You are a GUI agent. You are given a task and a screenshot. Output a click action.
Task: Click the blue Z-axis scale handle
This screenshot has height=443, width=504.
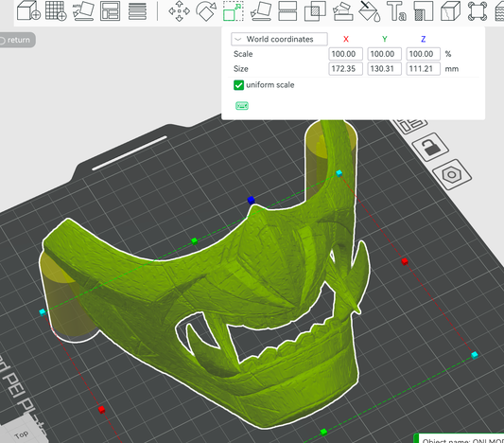pyautogui.click(x=251, y=200)
